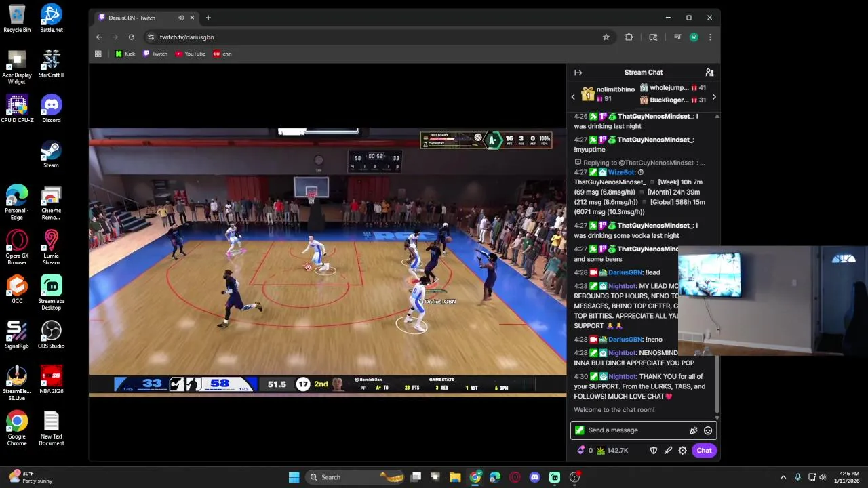
Task: Show previous gift leaderboard entry
Action: click(x=573, y=97)
